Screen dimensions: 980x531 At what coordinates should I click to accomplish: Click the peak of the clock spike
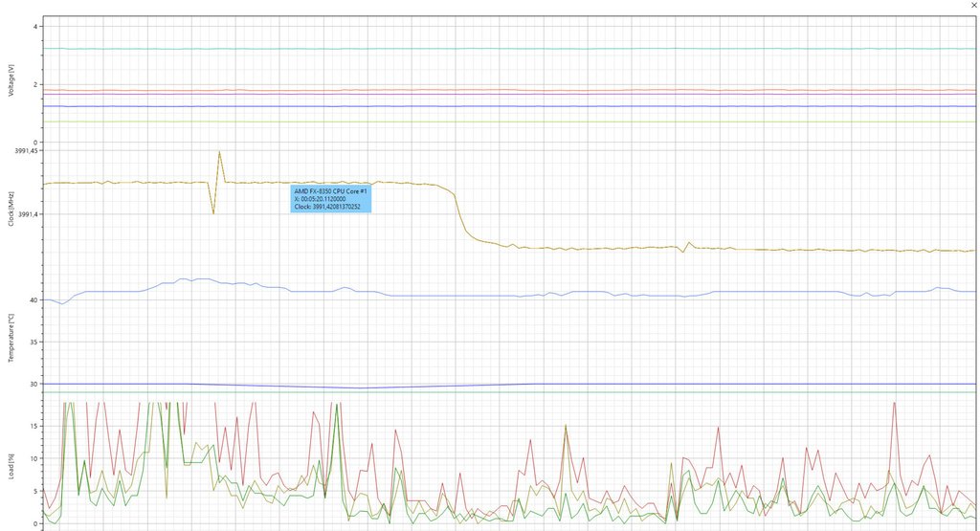219,151
